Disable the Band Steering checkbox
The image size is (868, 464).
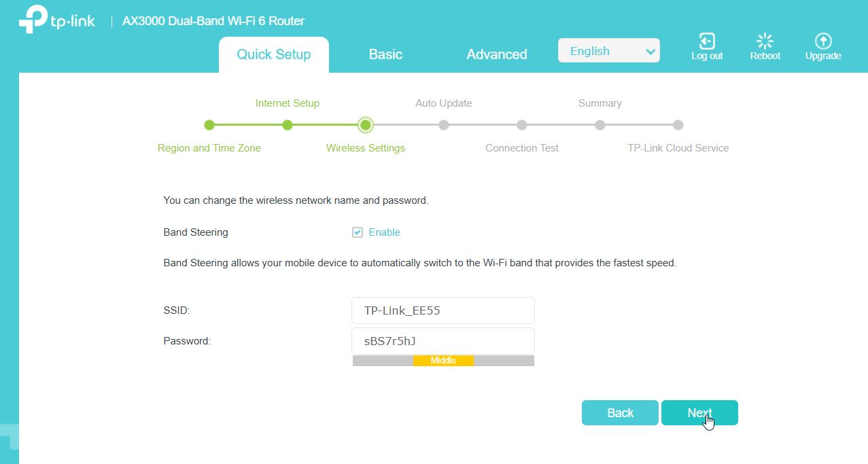[358, 232]
